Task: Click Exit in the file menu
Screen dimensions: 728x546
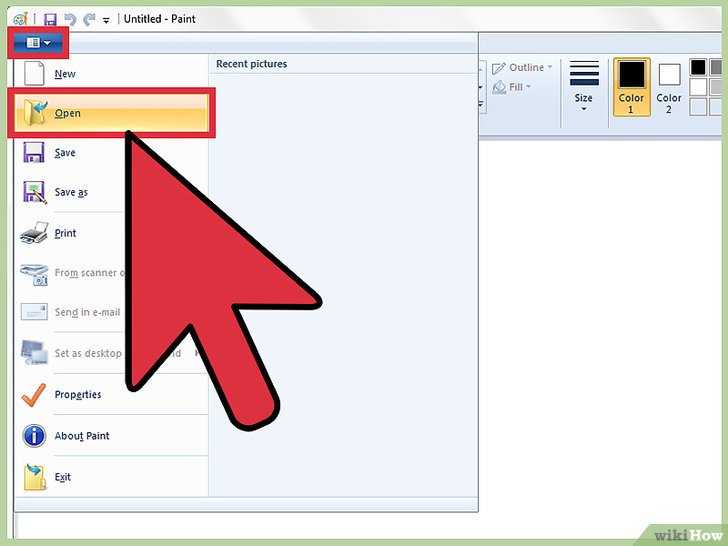Action: (x=111, y=477)
